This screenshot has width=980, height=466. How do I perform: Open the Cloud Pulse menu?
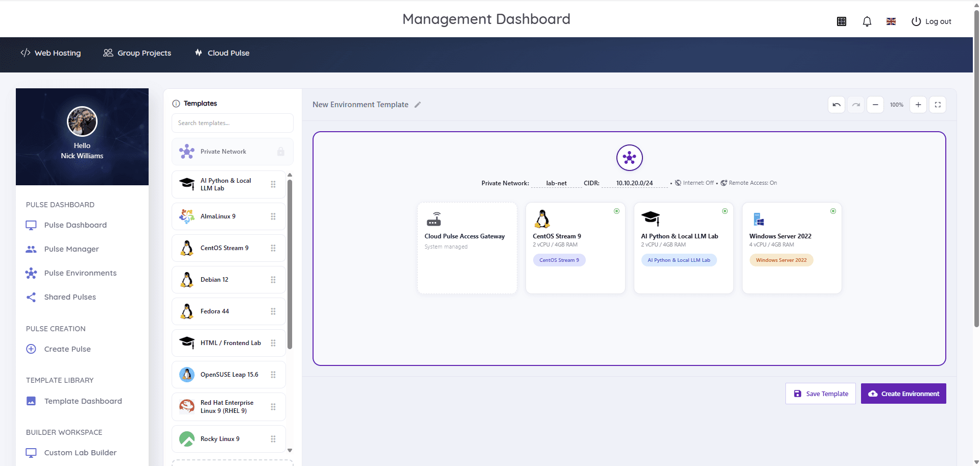[222, 53]
